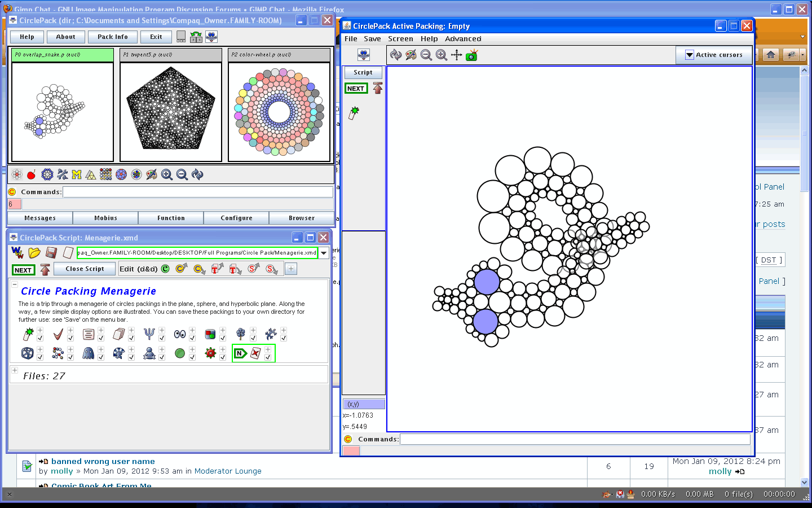Click the 3D cube script icon

(27, 353)
